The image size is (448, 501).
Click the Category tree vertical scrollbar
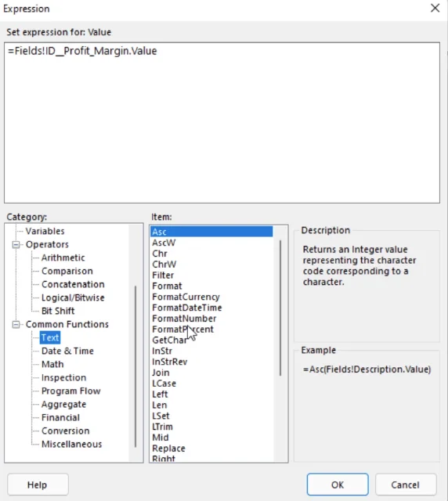pyautogui.click(x=135, y=366)
